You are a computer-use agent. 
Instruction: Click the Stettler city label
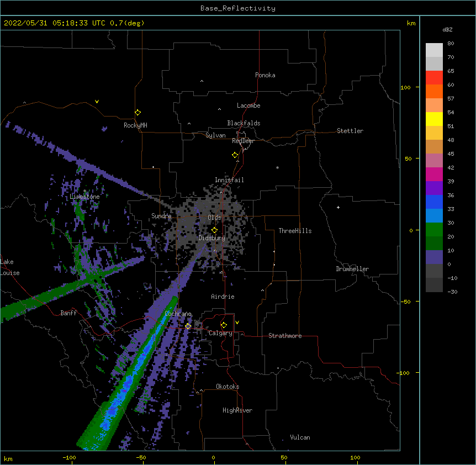click(x=350, y=131)
